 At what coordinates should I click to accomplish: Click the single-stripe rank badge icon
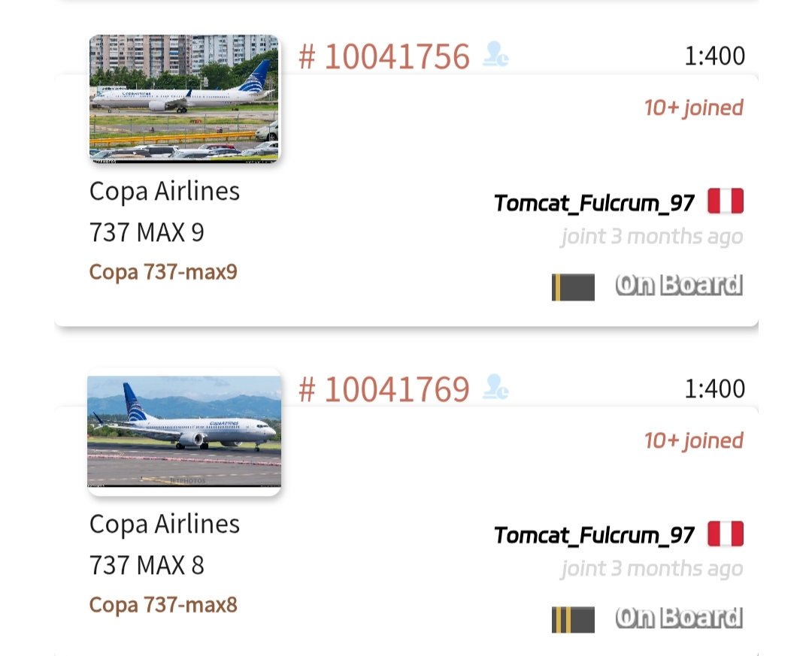[x=573, y=287]
